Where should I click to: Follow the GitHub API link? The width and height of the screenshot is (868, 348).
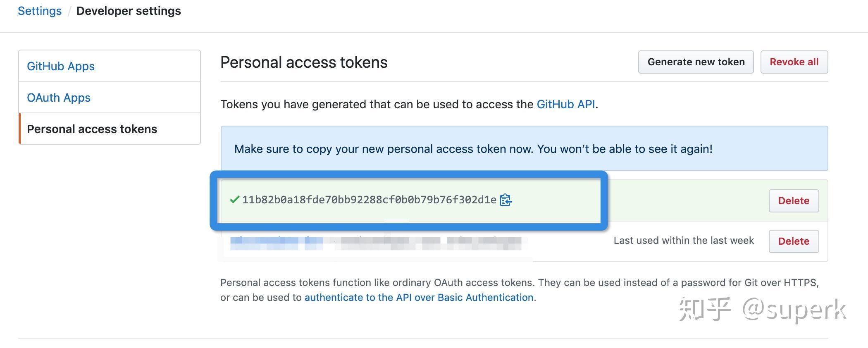point(566,104)
